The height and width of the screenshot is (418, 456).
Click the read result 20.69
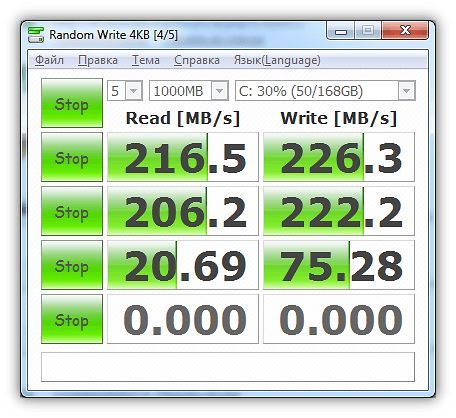[x=183, y=265]
